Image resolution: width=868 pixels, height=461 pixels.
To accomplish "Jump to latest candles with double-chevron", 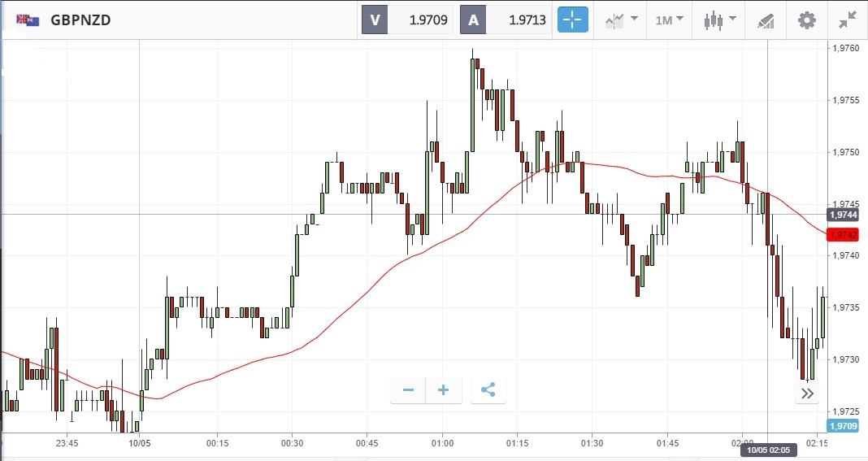I will tap(807, 394).
